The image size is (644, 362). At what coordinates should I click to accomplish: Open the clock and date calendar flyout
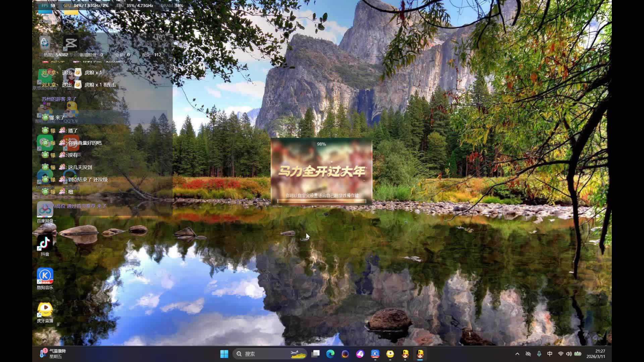coord(596,354)
